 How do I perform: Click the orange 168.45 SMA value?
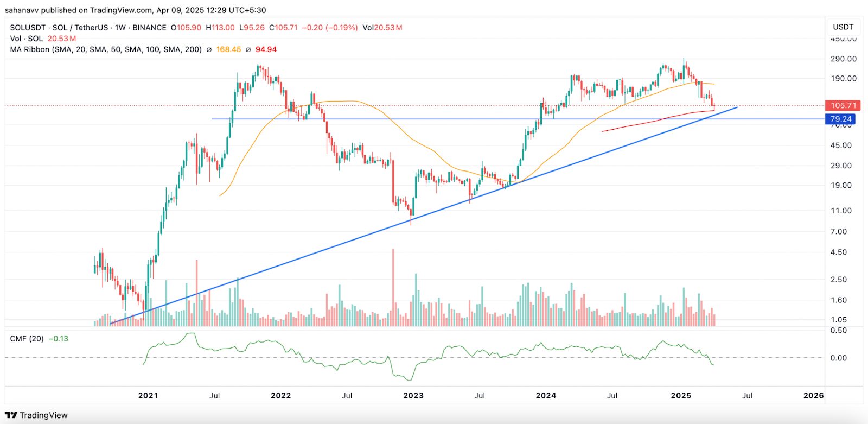(x=228, y=49)
